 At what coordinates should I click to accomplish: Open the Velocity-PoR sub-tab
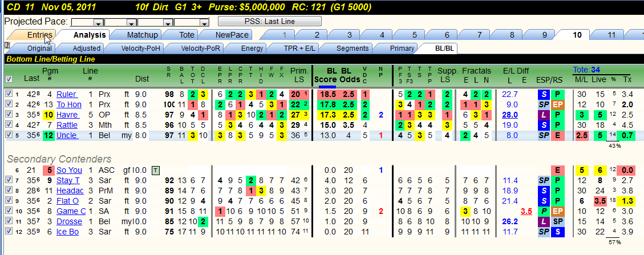[195, 48]
